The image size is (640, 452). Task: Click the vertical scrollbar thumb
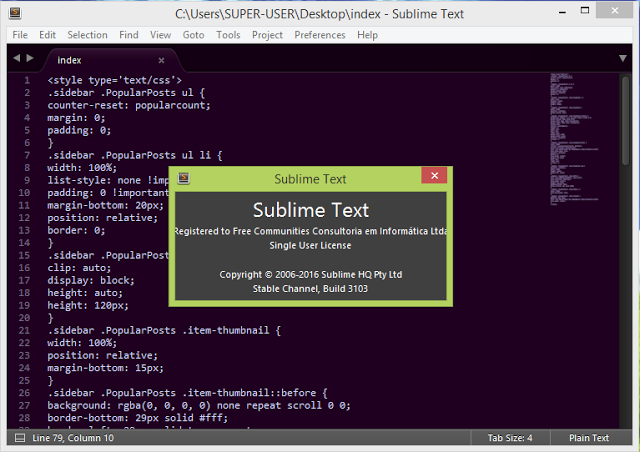(x=626, y=120)
